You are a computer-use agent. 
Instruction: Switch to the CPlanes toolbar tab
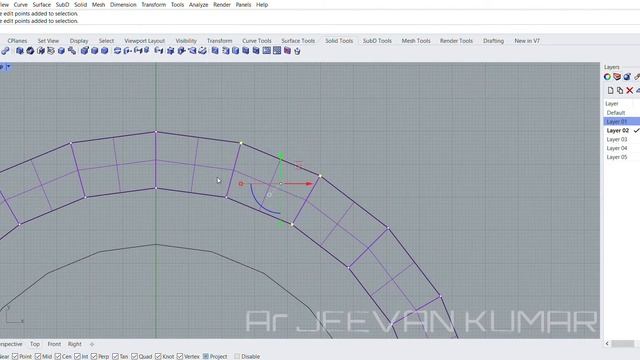[17, 41]
